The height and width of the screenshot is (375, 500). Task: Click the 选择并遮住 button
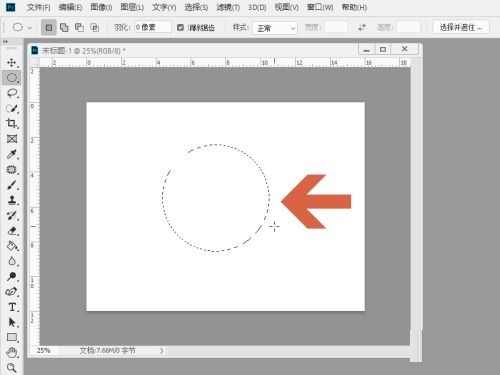461,27
